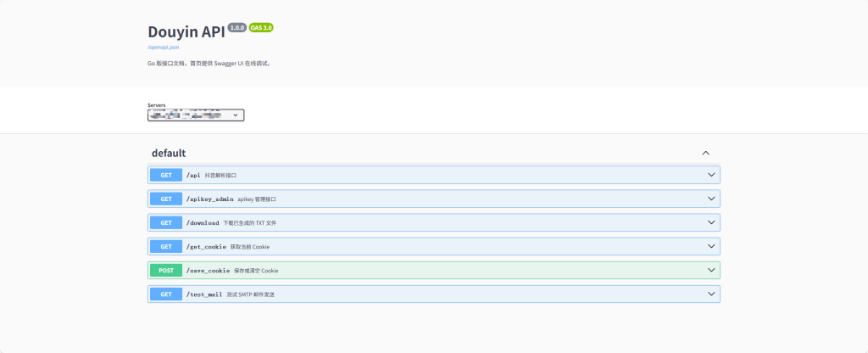
Task: Click the /save_cookie path text
Action: (208, 270)
